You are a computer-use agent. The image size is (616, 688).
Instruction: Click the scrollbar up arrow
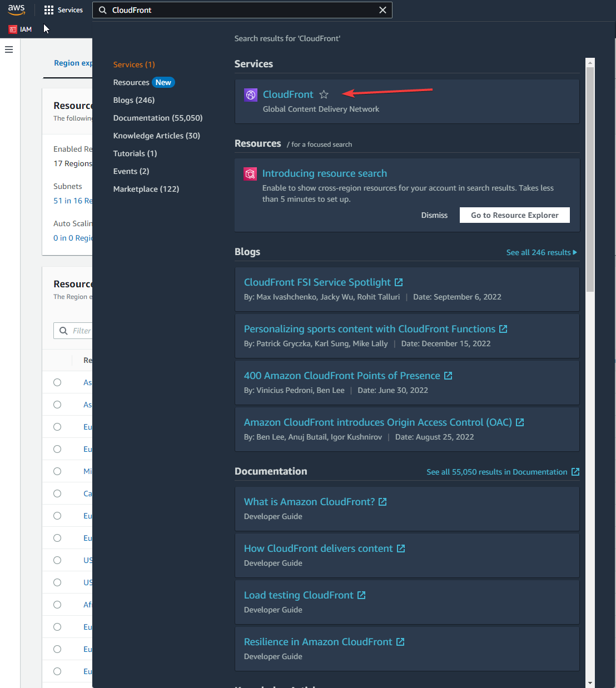pyautogui.click(x=590, y=62)
